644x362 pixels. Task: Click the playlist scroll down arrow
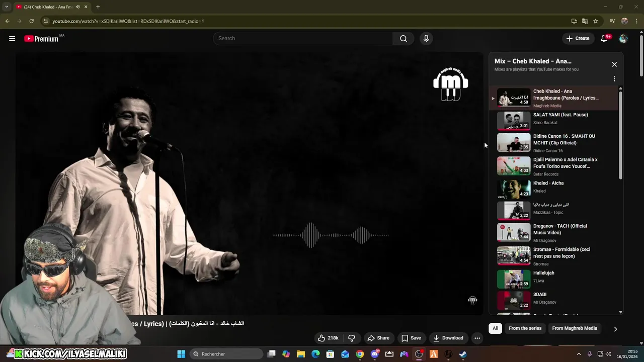(620, 312)
